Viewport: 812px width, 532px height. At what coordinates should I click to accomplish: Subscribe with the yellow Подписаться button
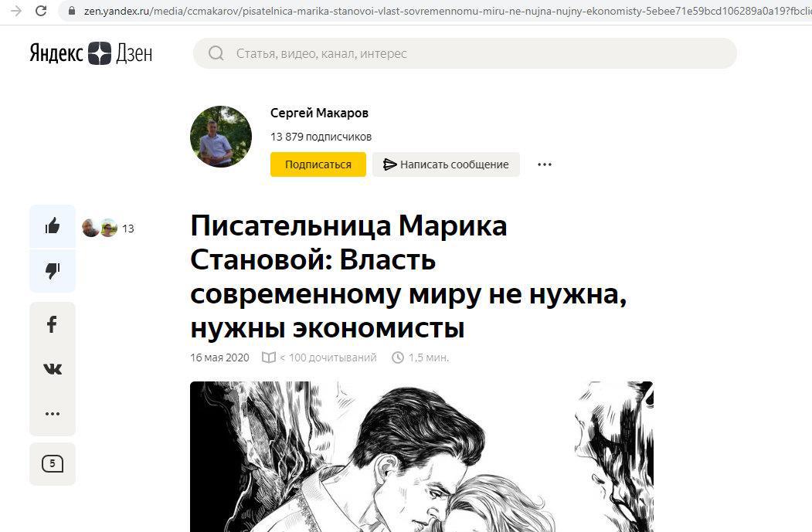(318, 164)
